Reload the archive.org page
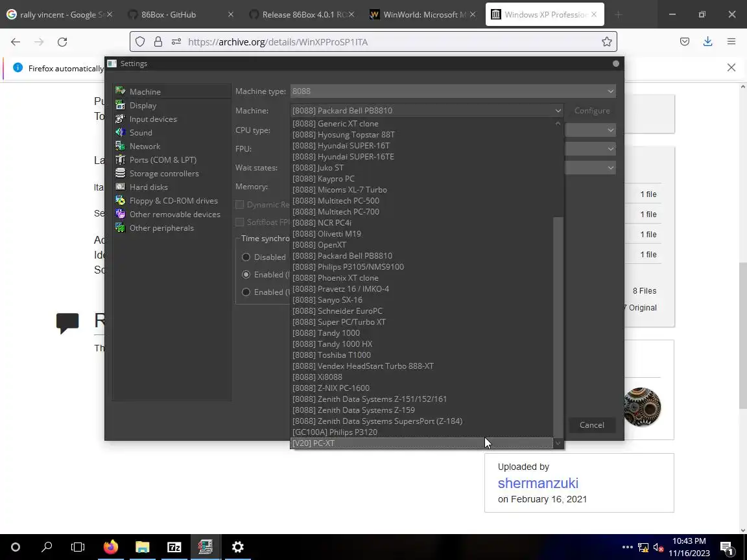This screenshot has height=560, width=747. pos(62,42)
